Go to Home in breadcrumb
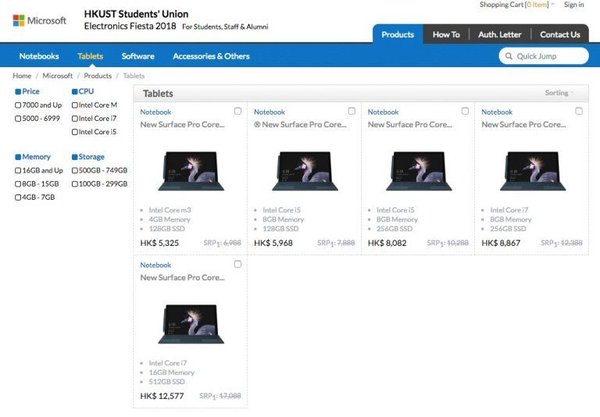Image resolution: width=600 pixels, height=417 pixels. coord(22,76)
